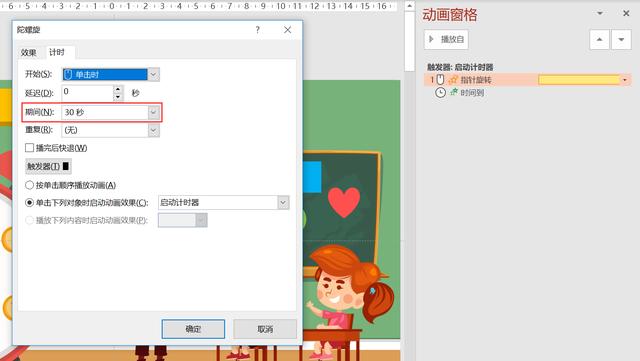Click the 播放自 play button
This screenshot has width=640, height=361.
[x=446, y=40]
